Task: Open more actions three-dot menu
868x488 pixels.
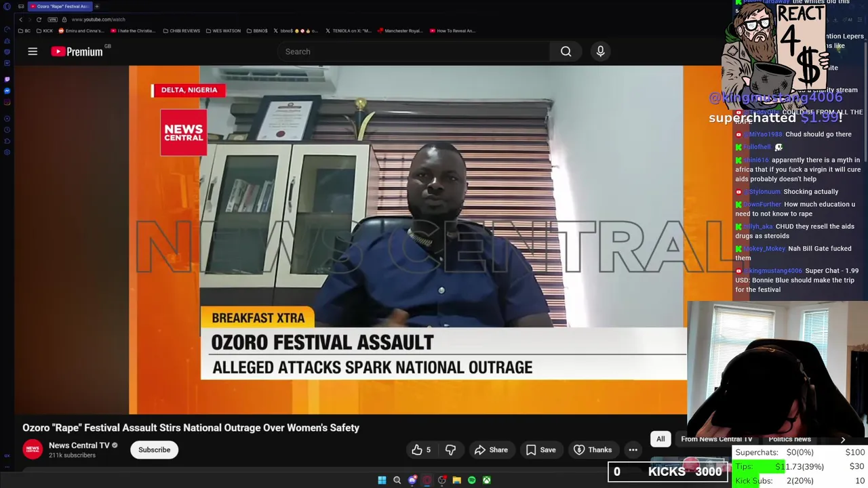Action: (633, 450)
